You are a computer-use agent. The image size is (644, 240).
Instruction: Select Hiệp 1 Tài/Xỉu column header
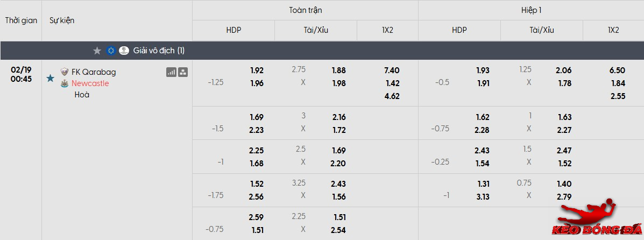(542, 30)
